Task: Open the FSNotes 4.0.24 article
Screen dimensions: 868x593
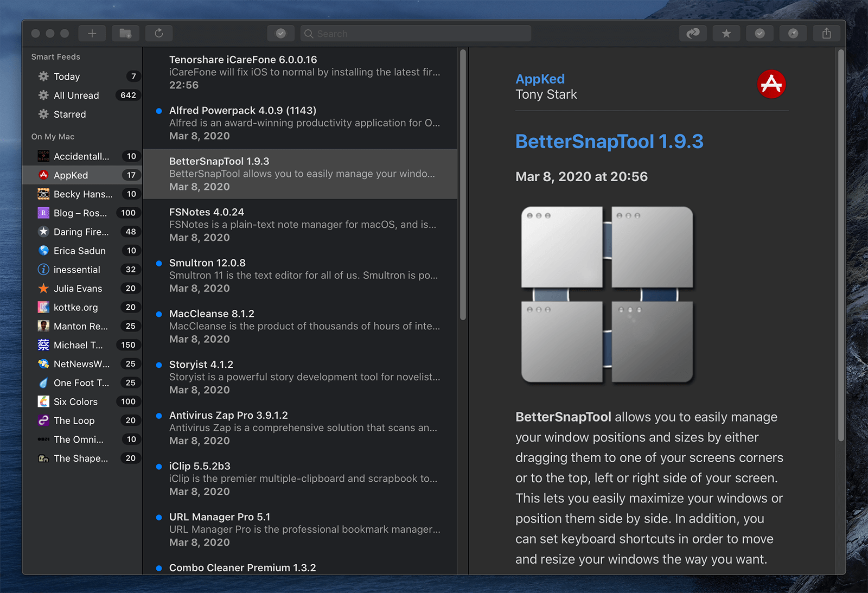Action: 300,225
